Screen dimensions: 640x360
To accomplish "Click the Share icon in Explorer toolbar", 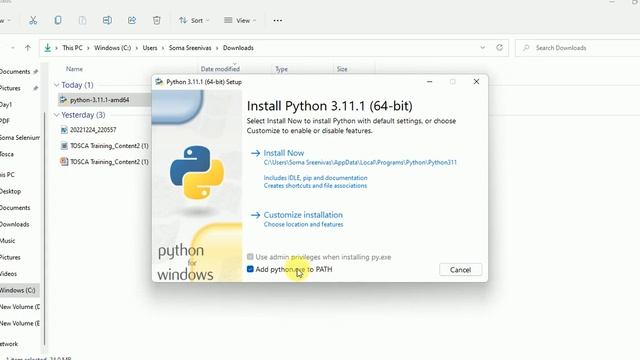I will (132, 20).
